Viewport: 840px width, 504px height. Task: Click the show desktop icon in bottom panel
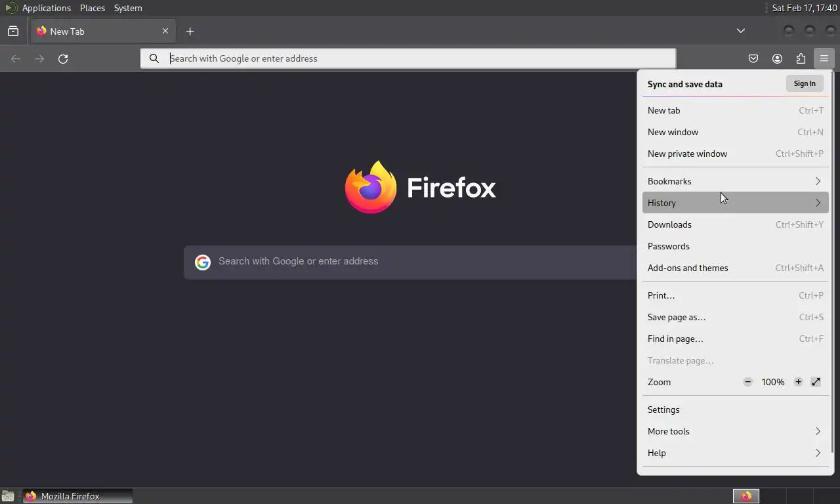click(x=8, y=496)
